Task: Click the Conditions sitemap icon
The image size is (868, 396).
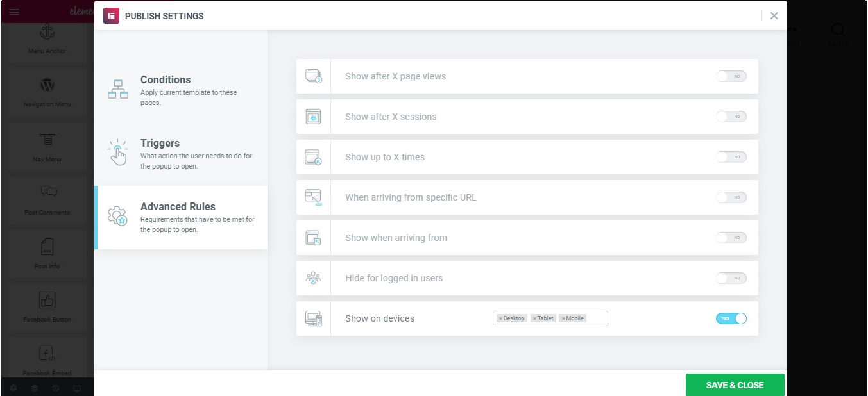Action: [x=118, y=90]
